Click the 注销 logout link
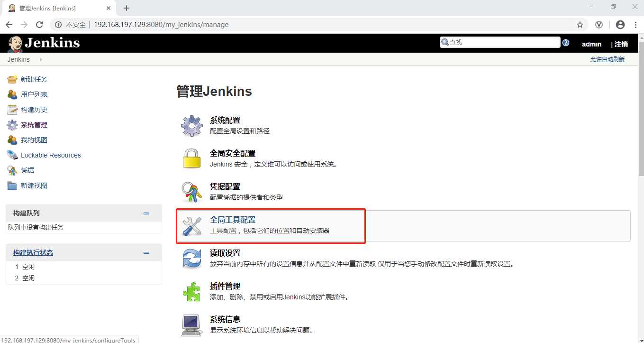The width and height of the screenshot is (644, 343). 621,44
